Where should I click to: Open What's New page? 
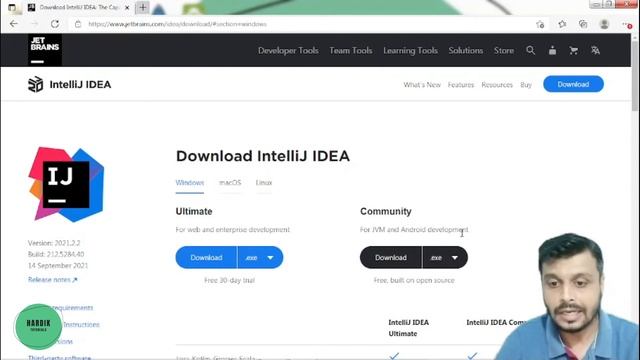[x=422, y=84]
